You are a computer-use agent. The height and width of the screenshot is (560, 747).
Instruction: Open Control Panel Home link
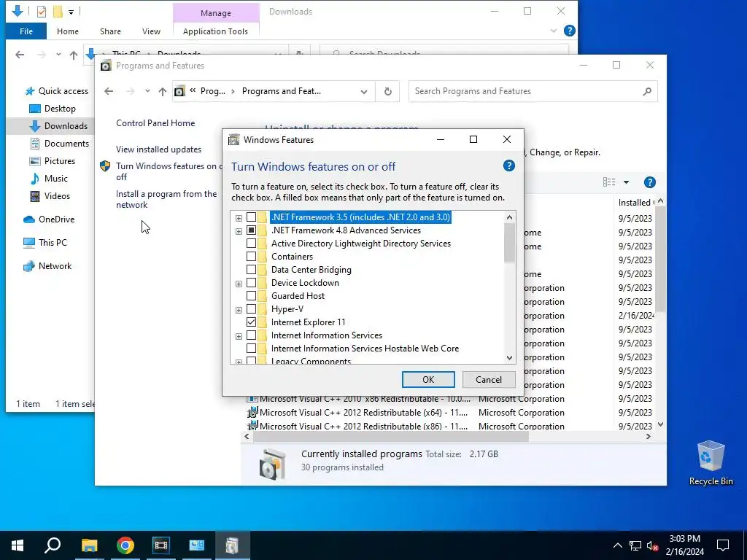(x=155, y=123)
